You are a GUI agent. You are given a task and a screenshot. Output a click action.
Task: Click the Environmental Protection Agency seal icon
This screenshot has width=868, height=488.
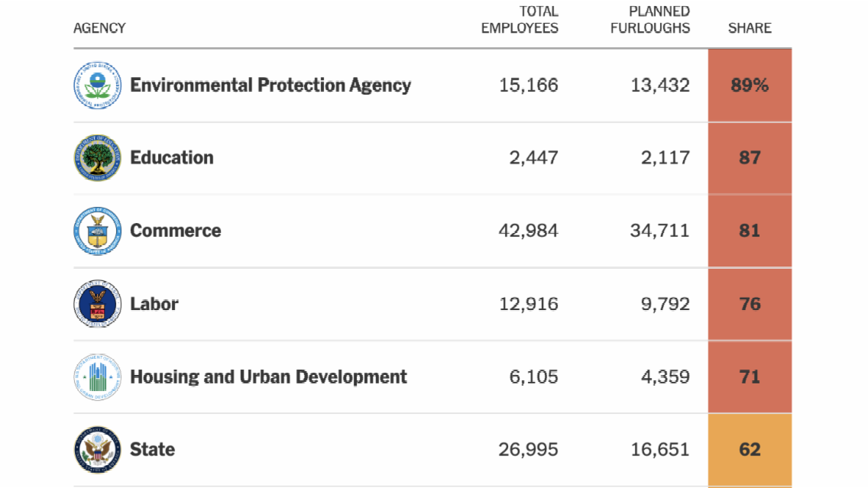point(97,85)
